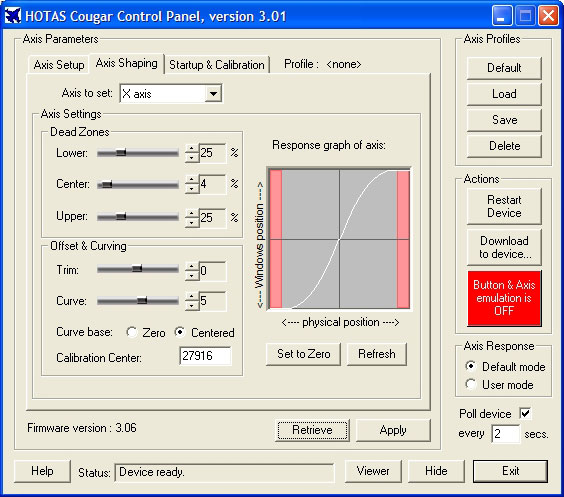
Task: Click the Center dead zone slider
Action: point(138,185)
